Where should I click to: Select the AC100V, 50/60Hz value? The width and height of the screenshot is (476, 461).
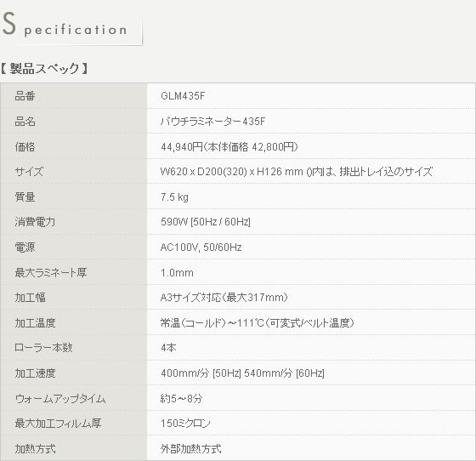(x=201, y=248)
